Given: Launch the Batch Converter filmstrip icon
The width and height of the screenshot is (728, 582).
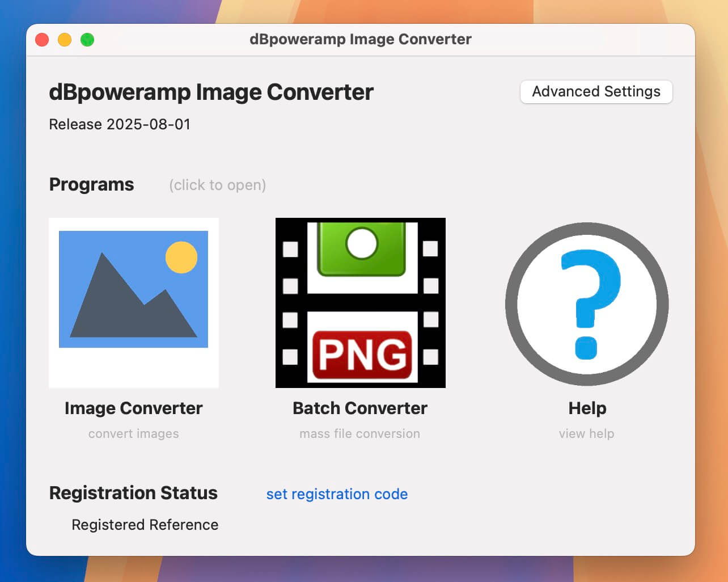Looking at the screenshot, I should (360, 303).
